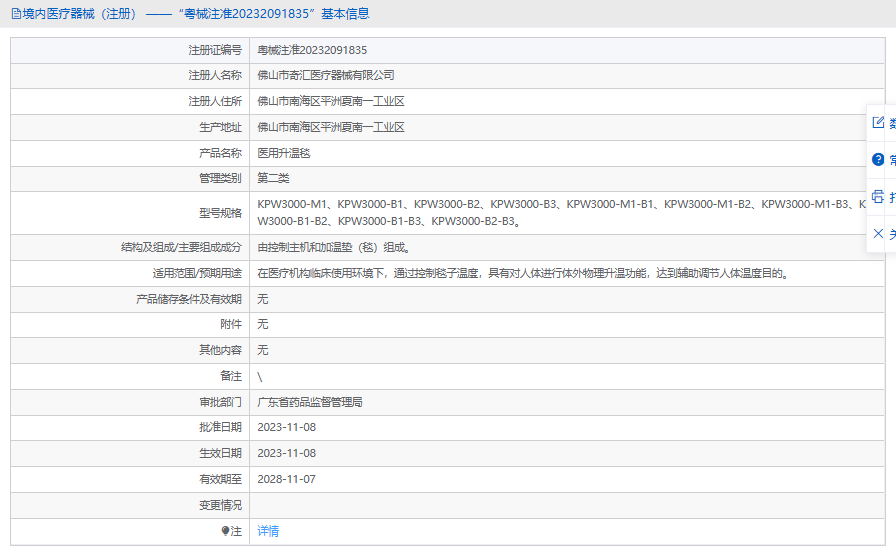
Task: Open the question mark help icon
Action: [x=878, y=159]
